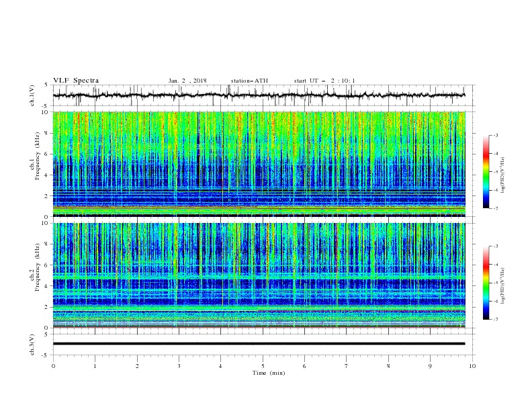Click the "ch.1(V)" waveform axis label
The height and width of the screenshot is (411, 532).
click(x=32, y=95)
